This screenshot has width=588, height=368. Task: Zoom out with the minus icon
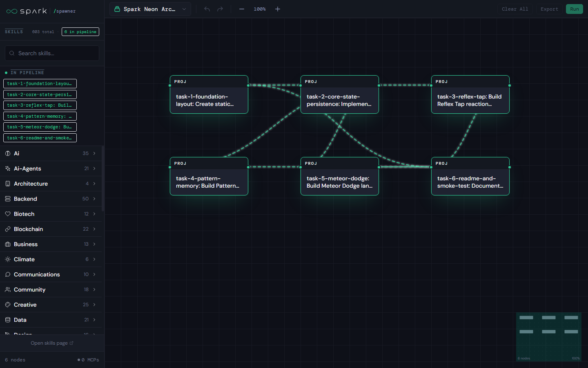click(x=242, y=9)
